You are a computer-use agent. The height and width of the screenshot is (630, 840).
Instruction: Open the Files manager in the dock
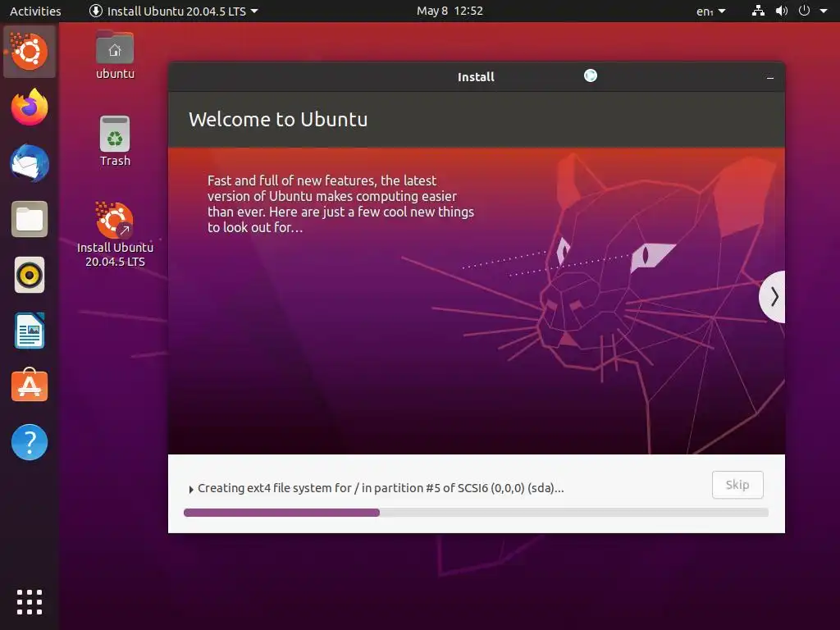click(30, 219)
